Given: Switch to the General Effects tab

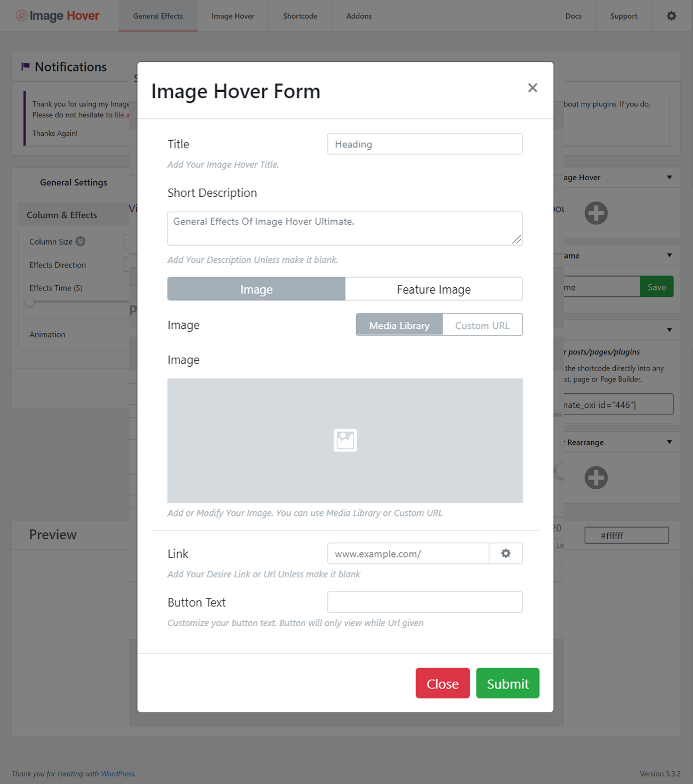Looking at the screenshot, I should [158, 16].
